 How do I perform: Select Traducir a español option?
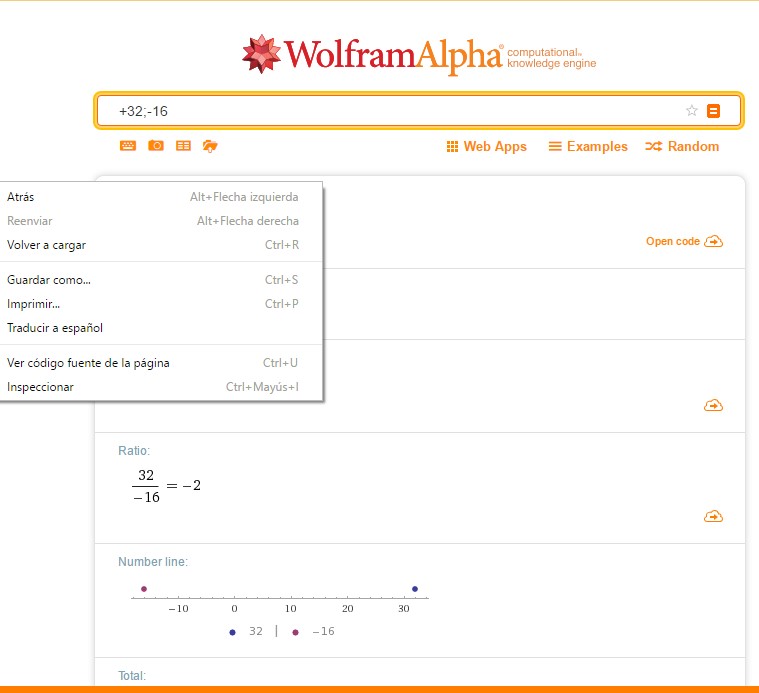(55, 328)
